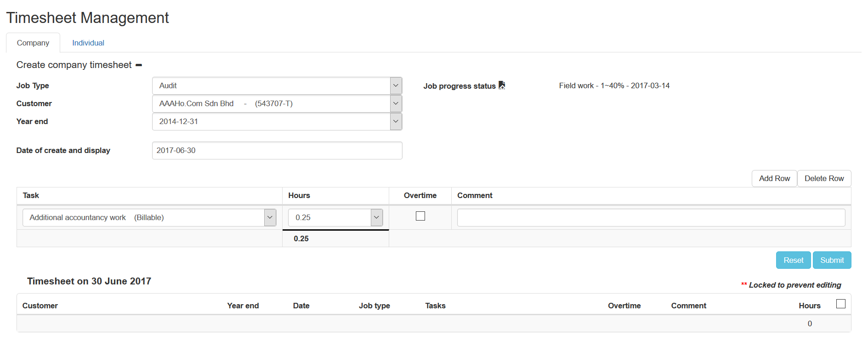Click into the Comment text field
Viewport: 868px width, 346px height.
(x=651, y=218)
